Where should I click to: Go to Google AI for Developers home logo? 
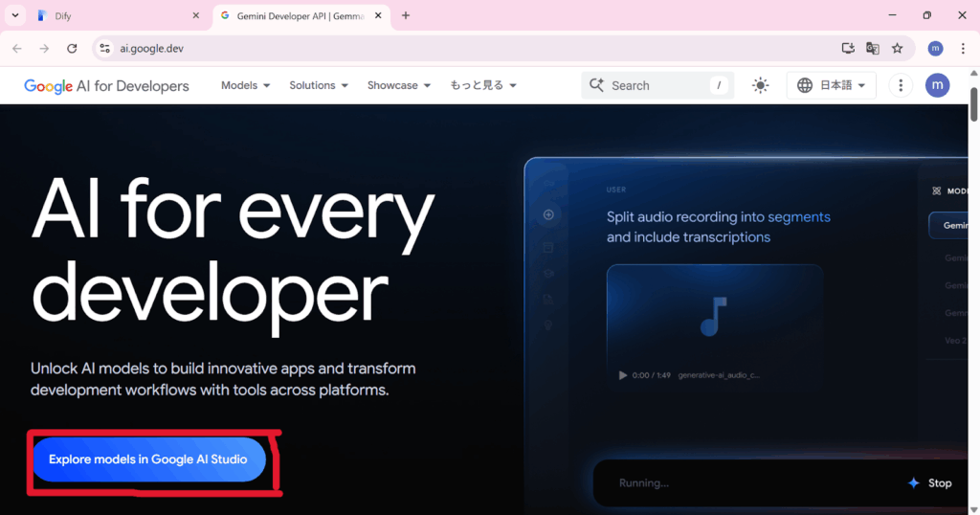(106, 85)
